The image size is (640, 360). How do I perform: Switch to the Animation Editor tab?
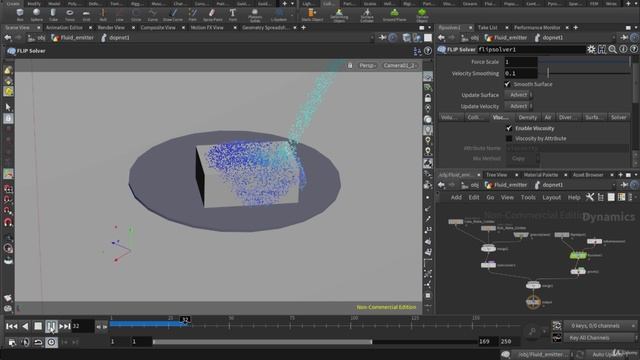(64, 28)
